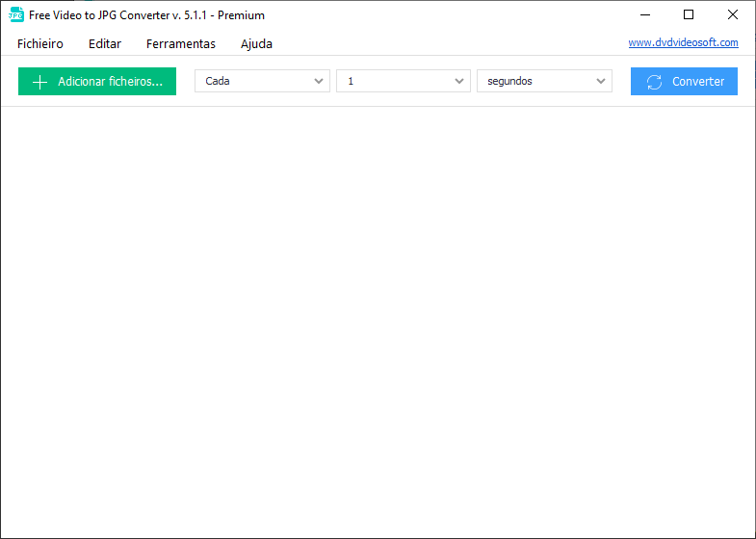The image size is (756, 539).
Task: Open the Ajuda menu
Action: click(256, 44)
